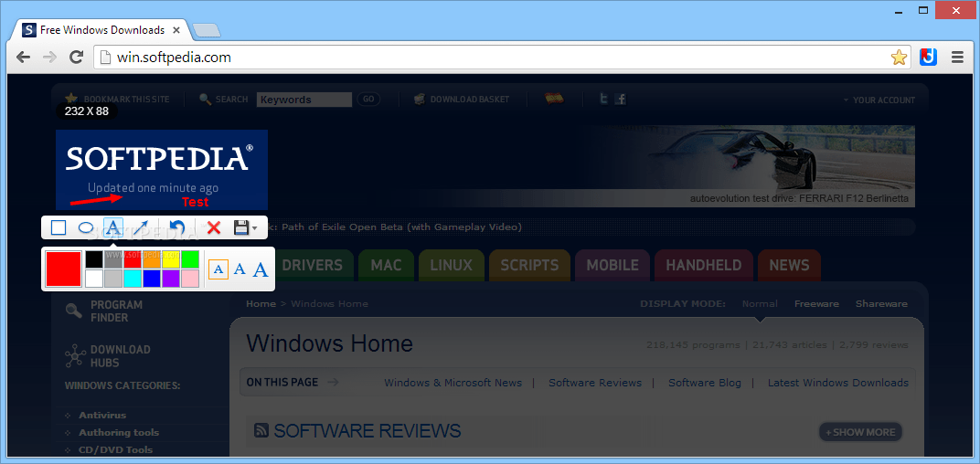This screenshot has height=464, width=980.
Task: Choose the small text size
Action: click(x=218, y=269)
